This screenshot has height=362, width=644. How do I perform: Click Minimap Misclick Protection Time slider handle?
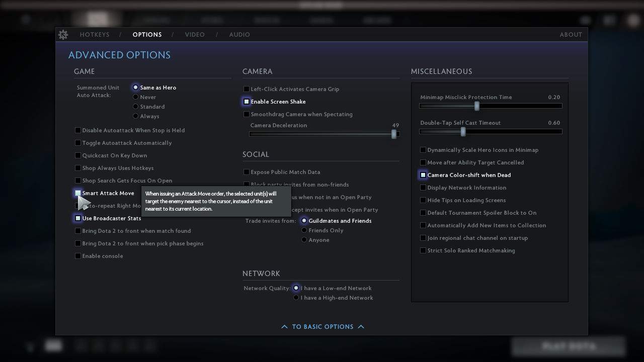point(476,106)
